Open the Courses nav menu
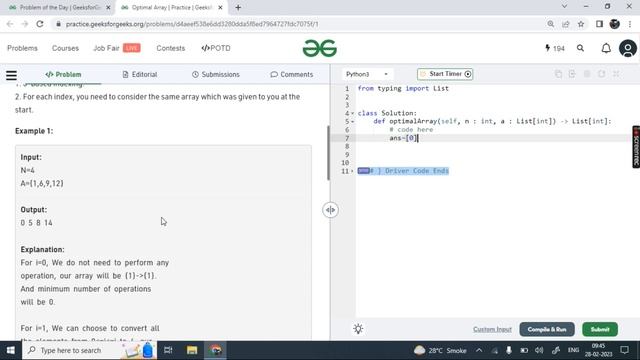640x360 pixels. (65, 48)
